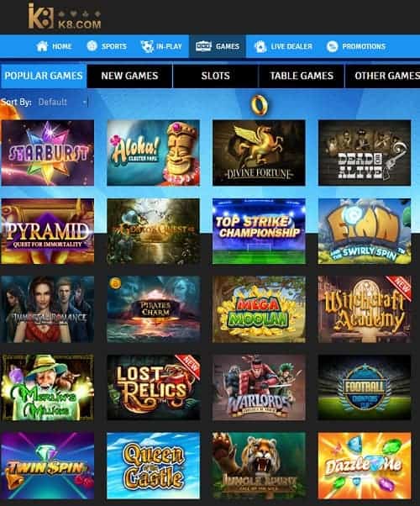Select the Slots tab
The image size is (420, 506).
(216, 76)
